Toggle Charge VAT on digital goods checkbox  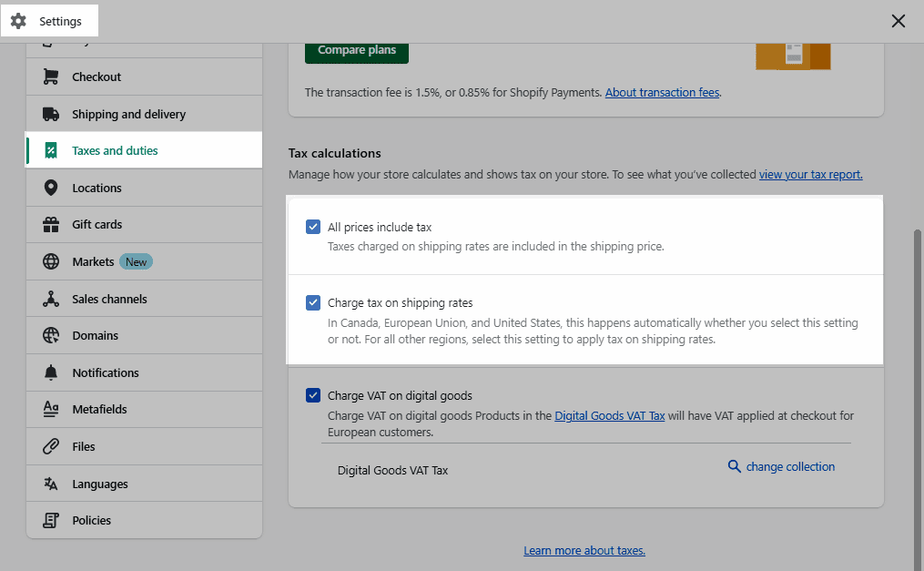pyautogui.click(x=313, y=395)
